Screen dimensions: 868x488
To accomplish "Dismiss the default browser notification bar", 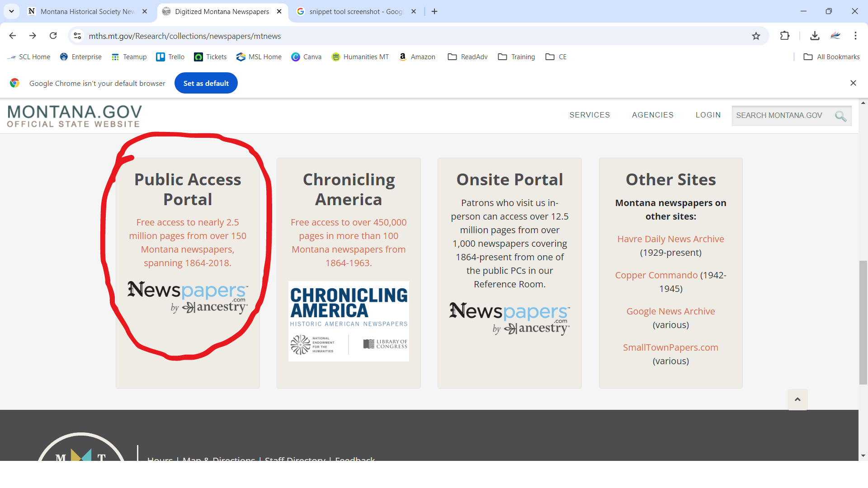I will (853, 83).
